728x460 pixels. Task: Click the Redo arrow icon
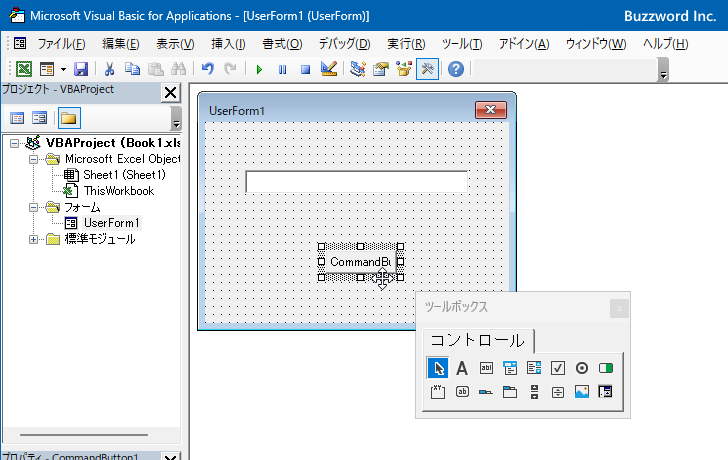coord(230,69)
